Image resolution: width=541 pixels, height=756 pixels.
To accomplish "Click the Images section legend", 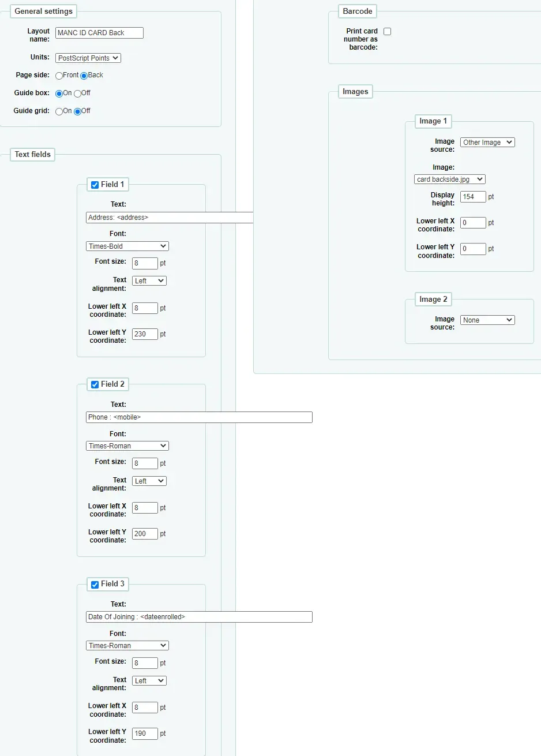I will [355, 91].
